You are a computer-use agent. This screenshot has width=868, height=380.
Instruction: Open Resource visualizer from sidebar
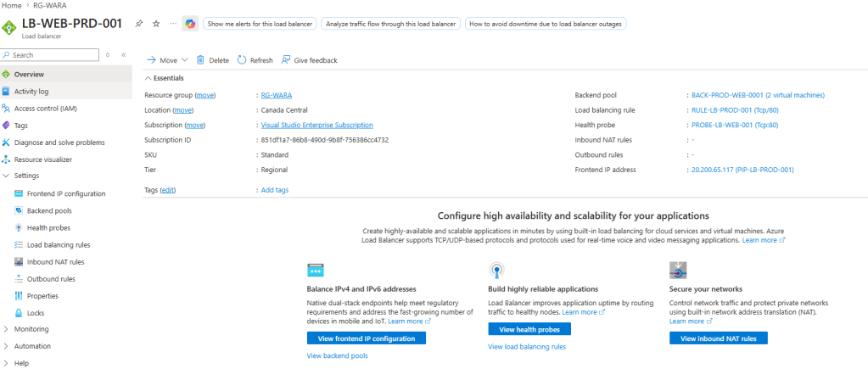click(42, 159)
